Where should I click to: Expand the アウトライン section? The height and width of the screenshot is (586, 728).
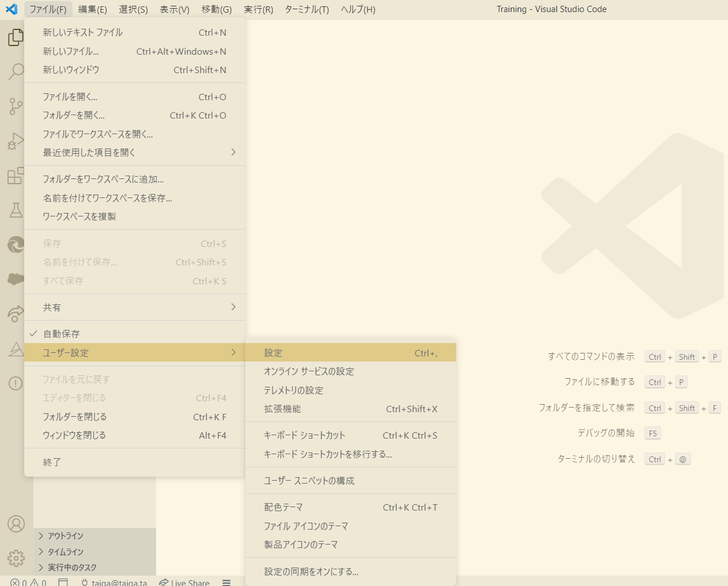tap(94, 536)
